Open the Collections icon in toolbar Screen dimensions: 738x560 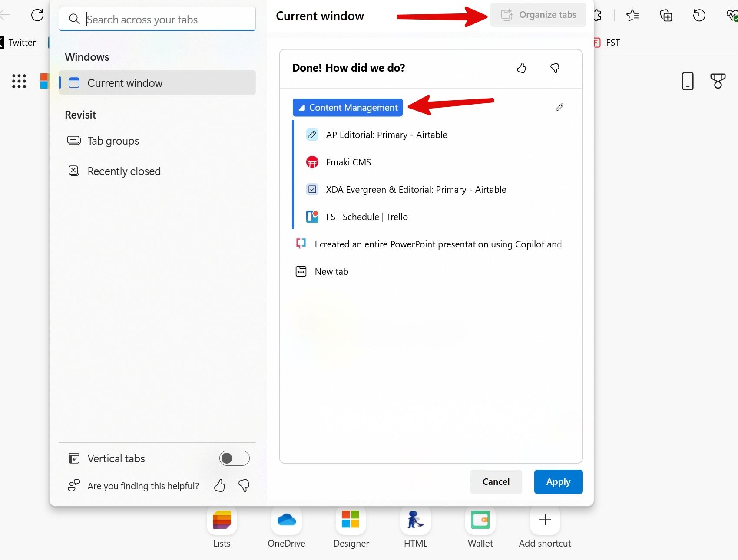[x=666, y=16]
